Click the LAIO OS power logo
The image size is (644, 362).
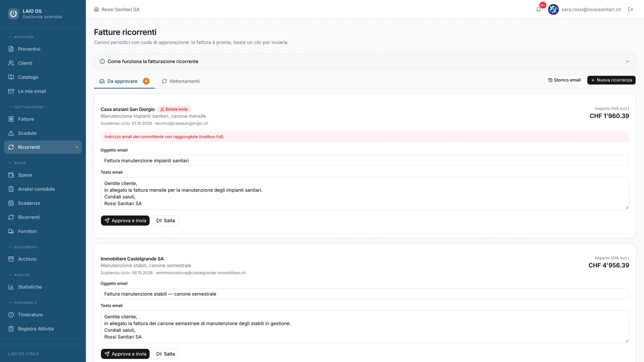pyautogui.click(x=13, y=14)
